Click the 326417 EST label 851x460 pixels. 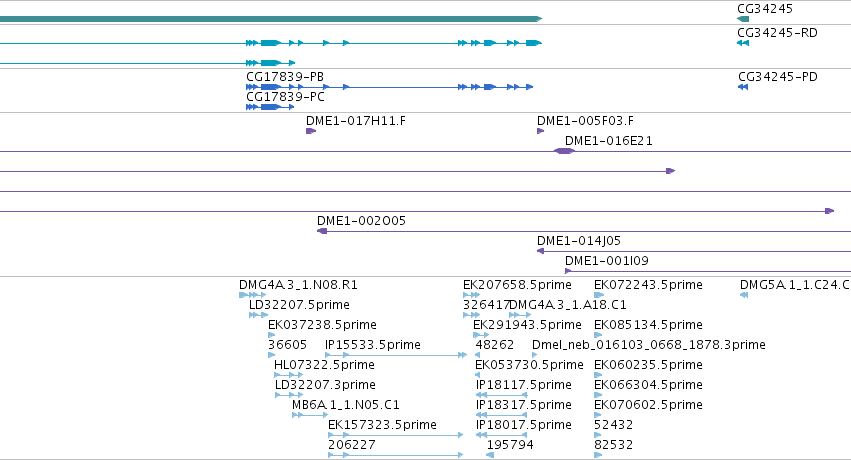(x=486, y=305)
